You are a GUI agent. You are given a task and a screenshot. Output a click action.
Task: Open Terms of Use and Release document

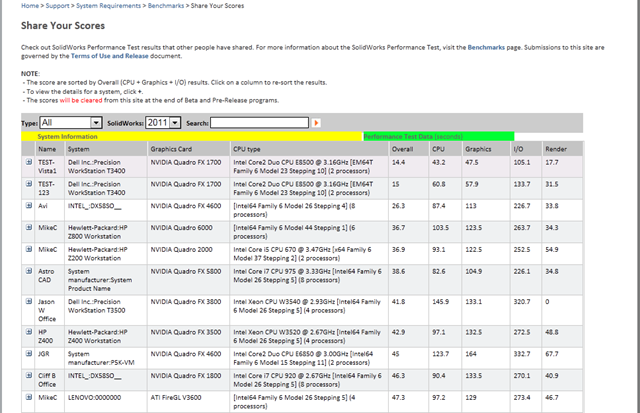point(110,56)
